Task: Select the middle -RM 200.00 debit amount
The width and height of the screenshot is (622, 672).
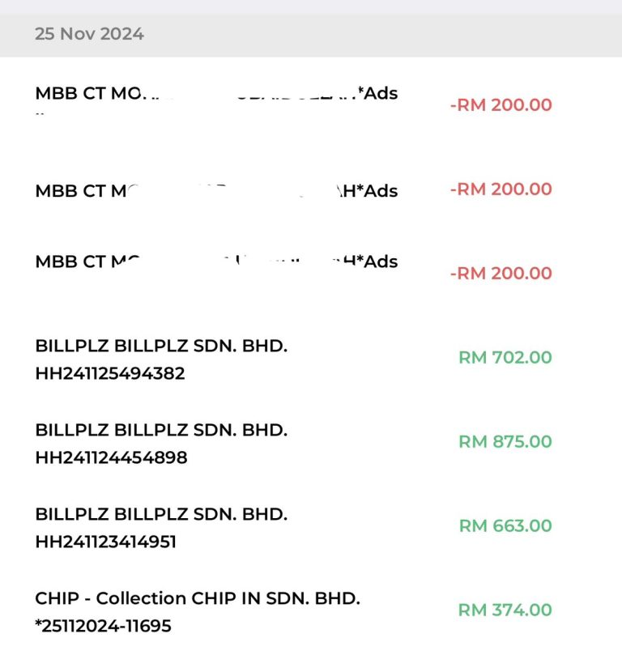Action: coord(501,189)
